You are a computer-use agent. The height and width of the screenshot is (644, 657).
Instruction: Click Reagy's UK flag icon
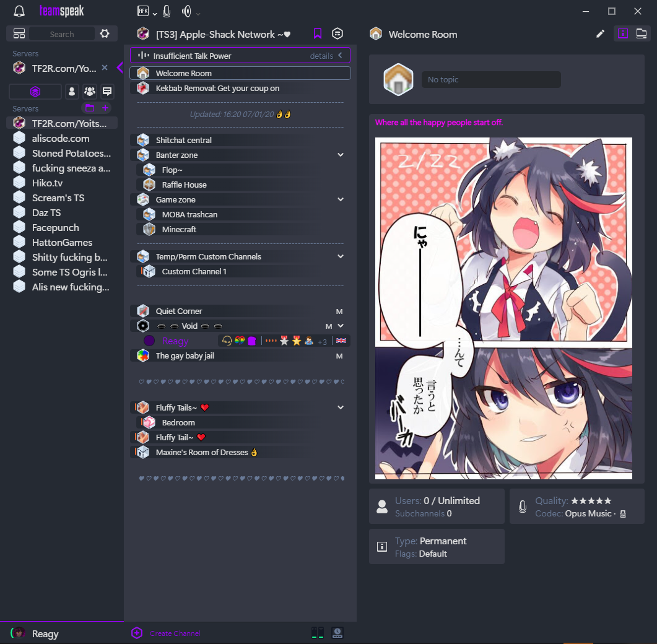[x=341, y=341]
